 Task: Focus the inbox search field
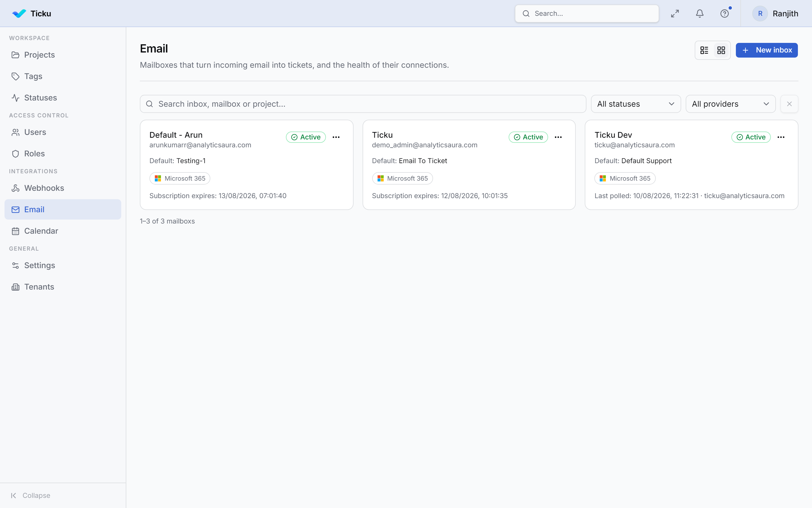click(363, 104)
